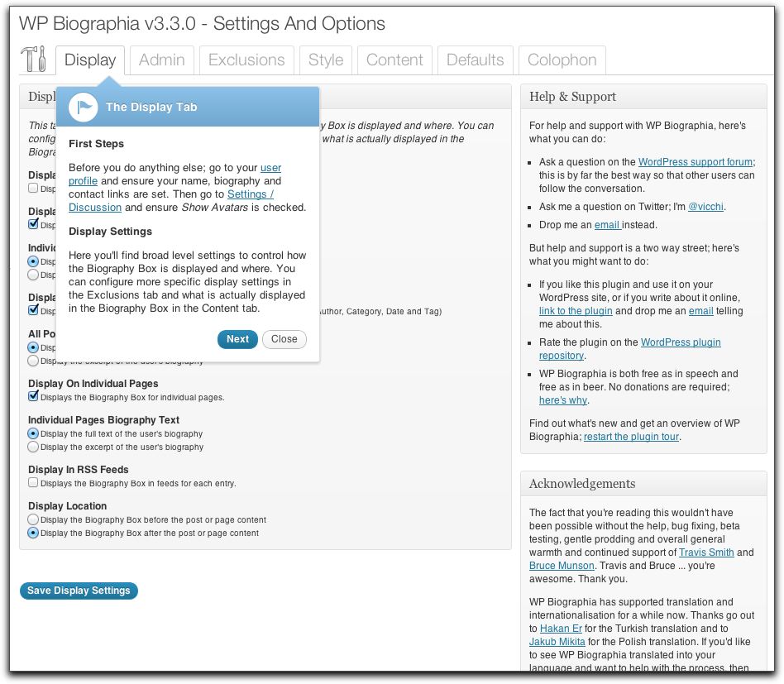Viewport: 784px width, 684px height.
Task: Click the Travis Smith acknowledgement link
Action: 705,552
